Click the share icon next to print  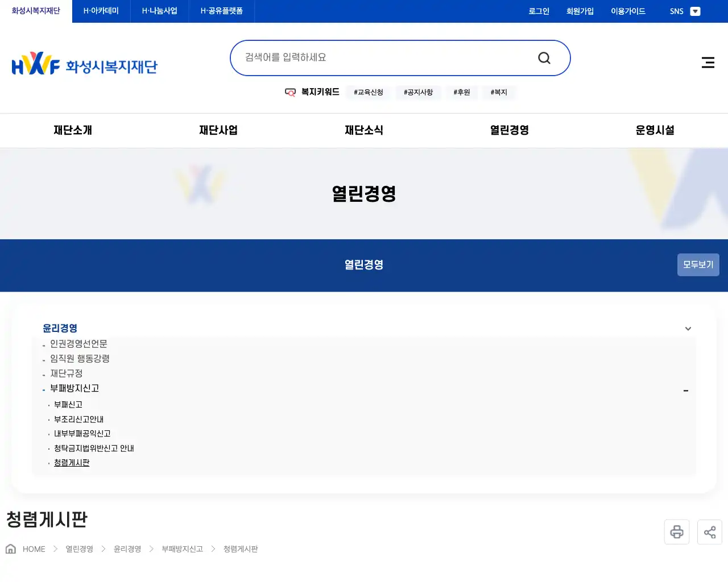point(709,531)
